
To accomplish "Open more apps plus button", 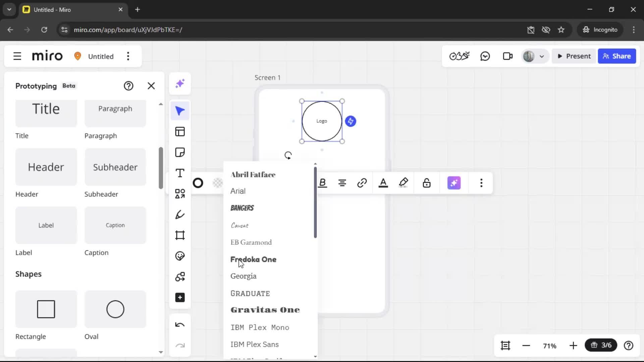I will click(x=180, y=298).
